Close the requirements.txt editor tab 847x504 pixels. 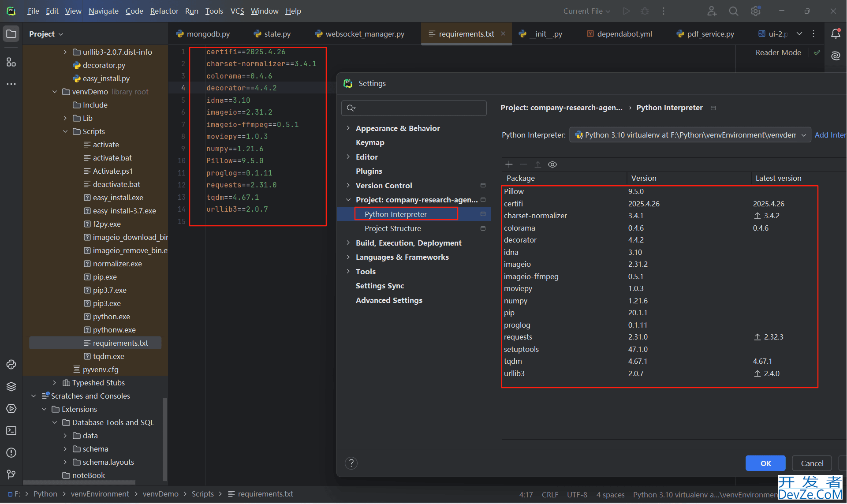tap(503, 34)
